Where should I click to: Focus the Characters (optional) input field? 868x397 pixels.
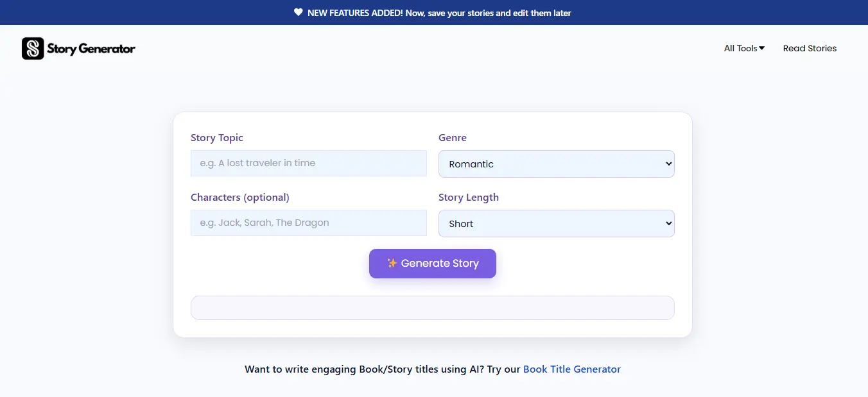tap(309, 223)
